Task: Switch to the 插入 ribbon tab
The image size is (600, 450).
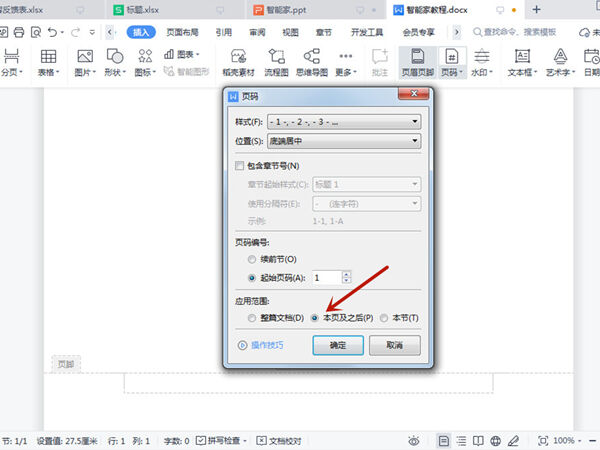Action: (141, 33)
